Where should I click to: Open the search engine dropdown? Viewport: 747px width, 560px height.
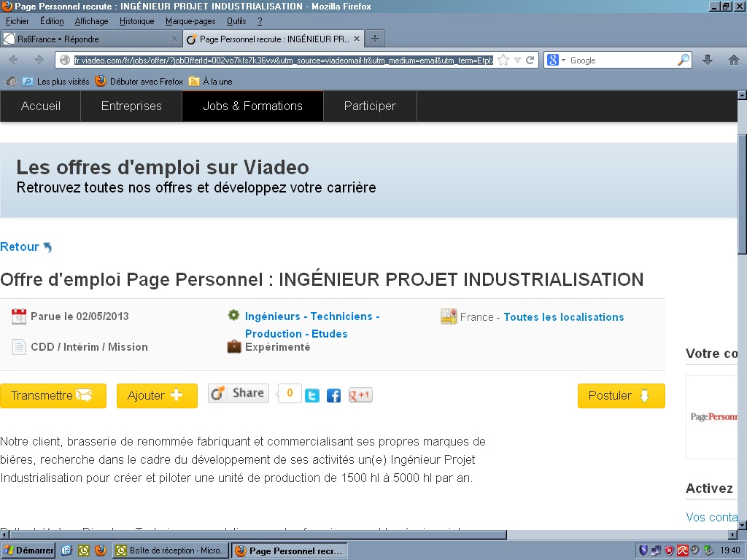(x=556, y=61)
